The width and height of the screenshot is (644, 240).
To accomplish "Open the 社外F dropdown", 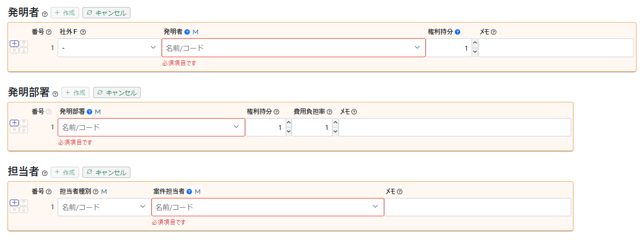I will pos(109,47).
